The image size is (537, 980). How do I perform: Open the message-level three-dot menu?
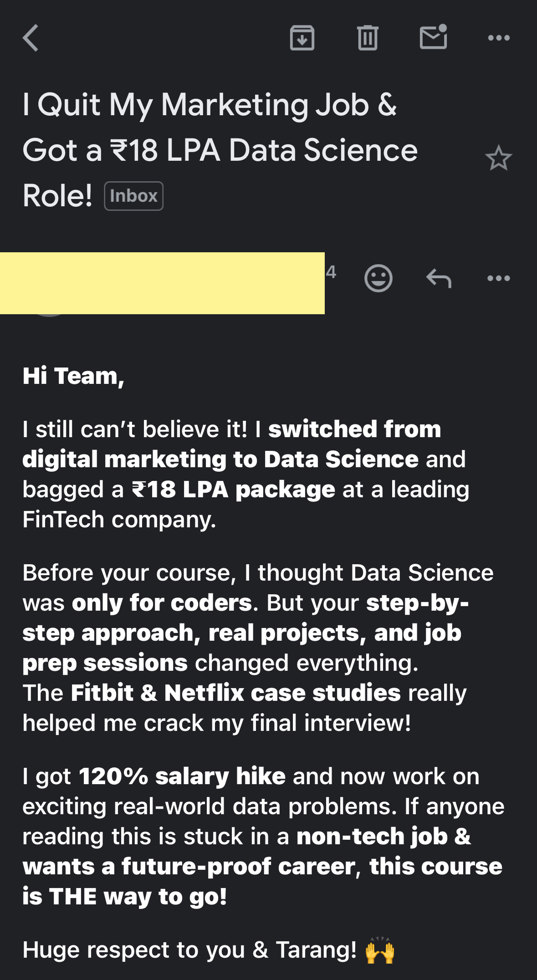(499, 278)
